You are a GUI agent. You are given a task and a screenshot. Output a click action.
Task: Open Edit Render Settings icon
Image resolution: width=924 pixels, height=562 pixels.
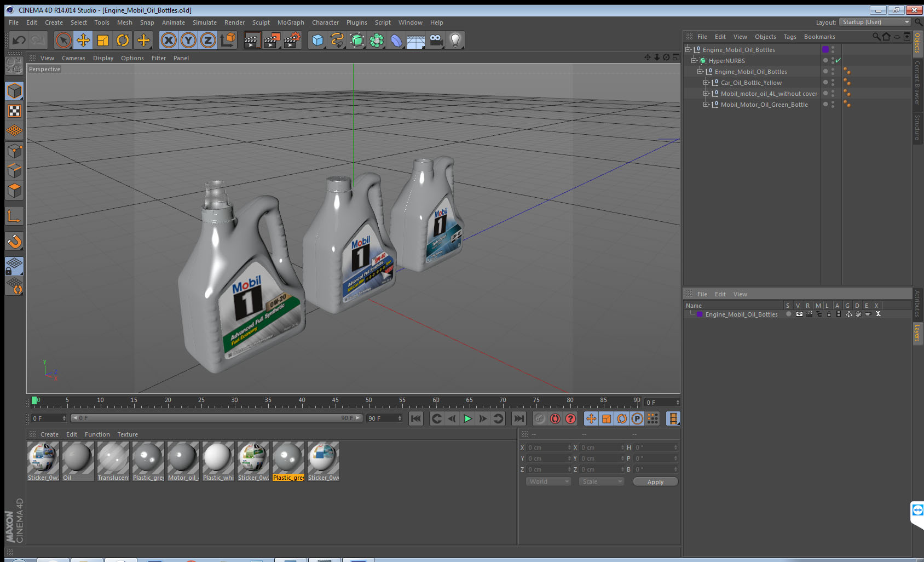click(292, 40)
